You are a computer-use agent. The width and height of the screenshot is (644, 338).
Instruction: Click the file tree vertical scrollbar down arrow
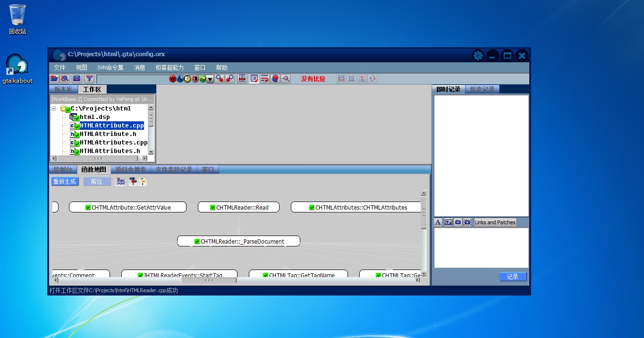151,152
